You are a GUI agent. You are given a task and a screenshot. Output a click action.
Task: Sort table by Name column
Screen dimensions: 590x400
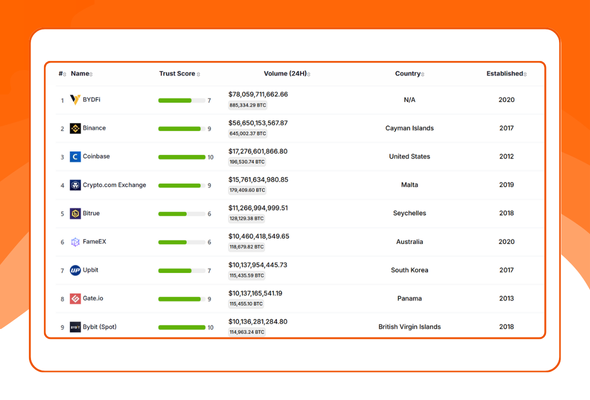pos(81,73)
